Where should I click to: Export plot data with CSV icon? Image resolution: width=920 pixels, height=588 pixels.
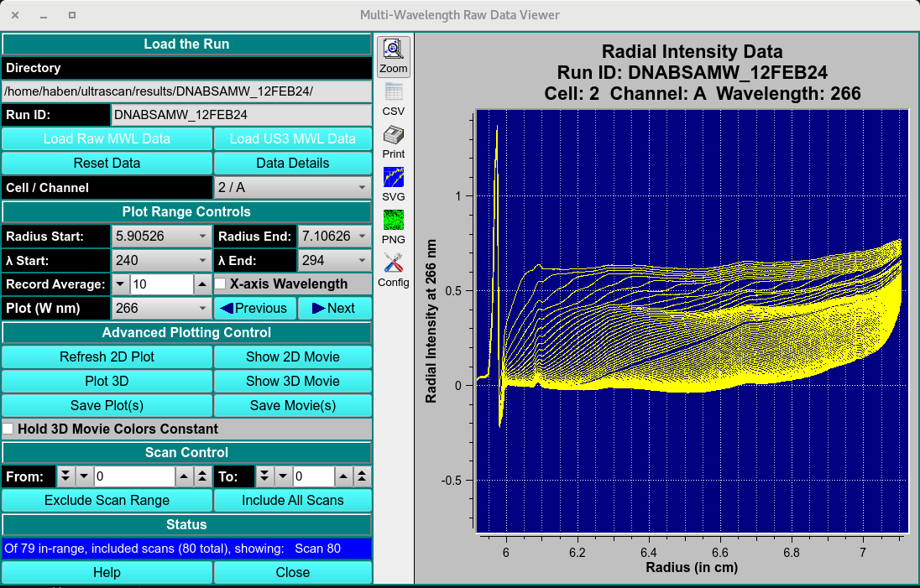393,99
